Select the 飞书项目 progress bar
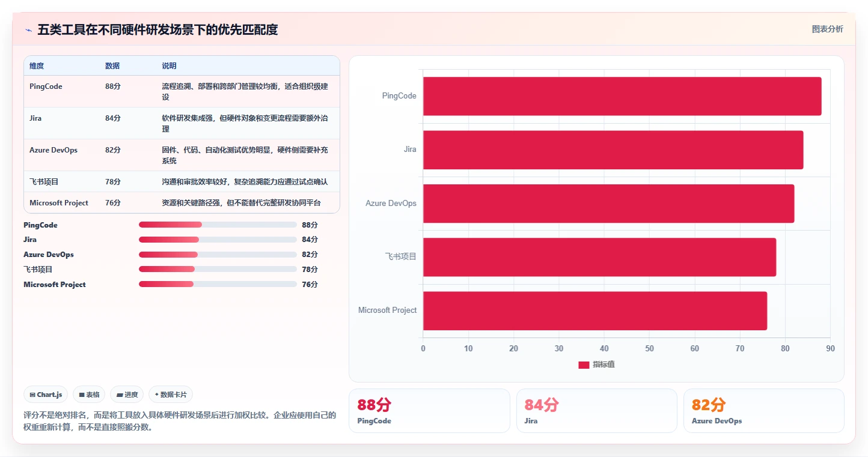Viewport: 868px width, 457px height. pyautogui.click(x=218, y=269)
